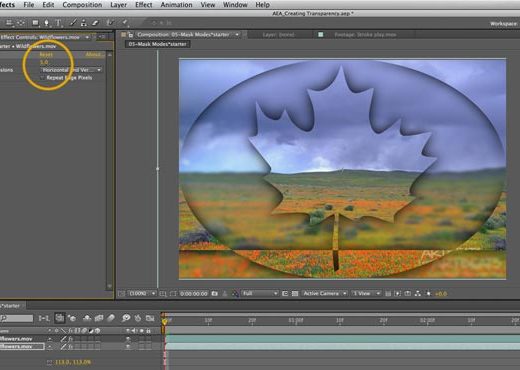Select the Pen tool
Image resolution: width=520 pixels, height=370 pixels.
pos(46,23)
